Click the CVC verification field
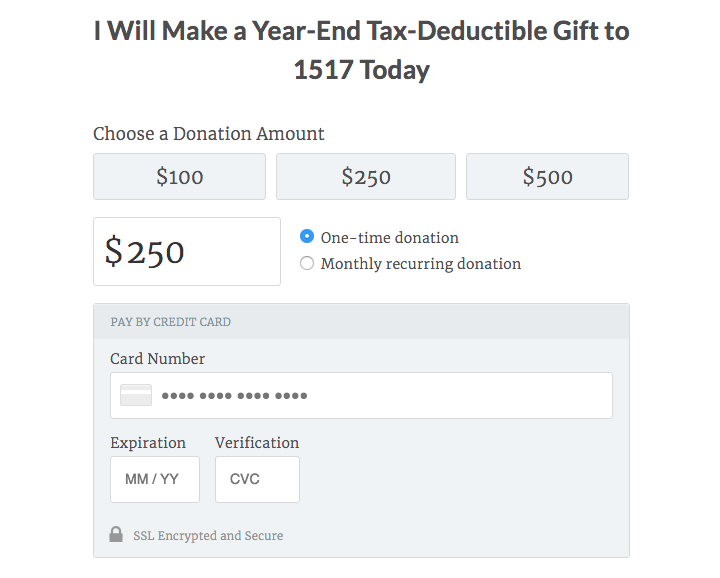 point(257,479)
